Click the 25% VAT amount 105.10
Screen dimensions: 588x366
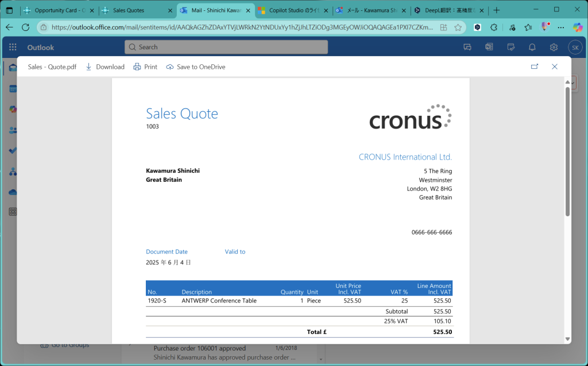tap(443, 321)
